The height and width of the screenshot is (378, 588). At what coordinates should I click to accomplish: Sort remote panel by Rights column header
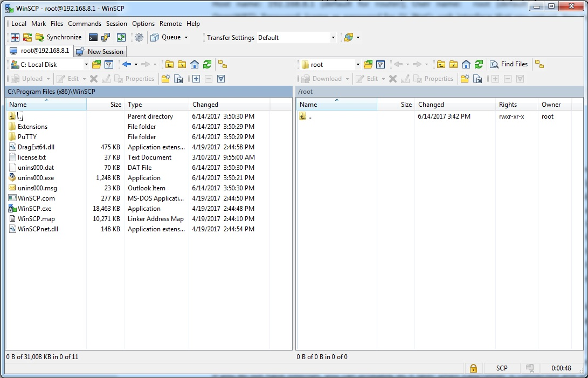[508, 105]
